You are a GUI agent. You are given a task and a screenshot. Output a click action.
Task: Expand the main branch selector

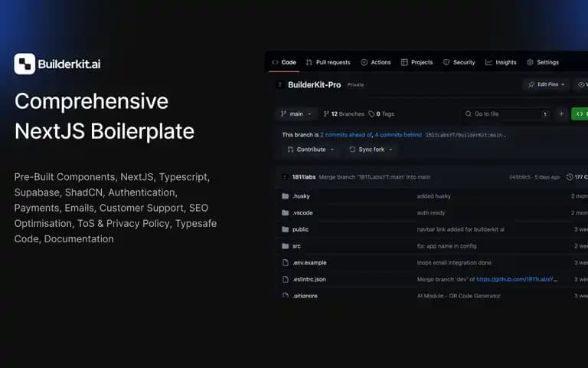tap(296, 113)
